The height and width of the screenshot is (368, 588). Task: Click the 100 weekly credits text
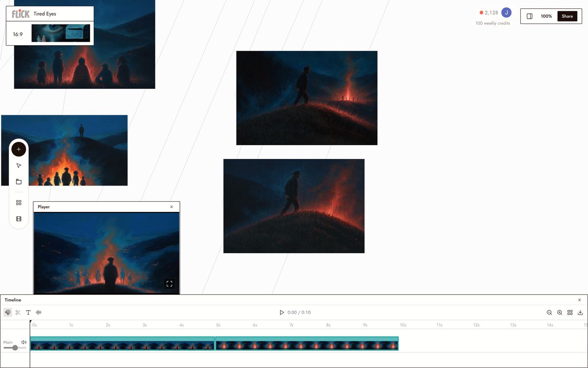coord(492,24)
